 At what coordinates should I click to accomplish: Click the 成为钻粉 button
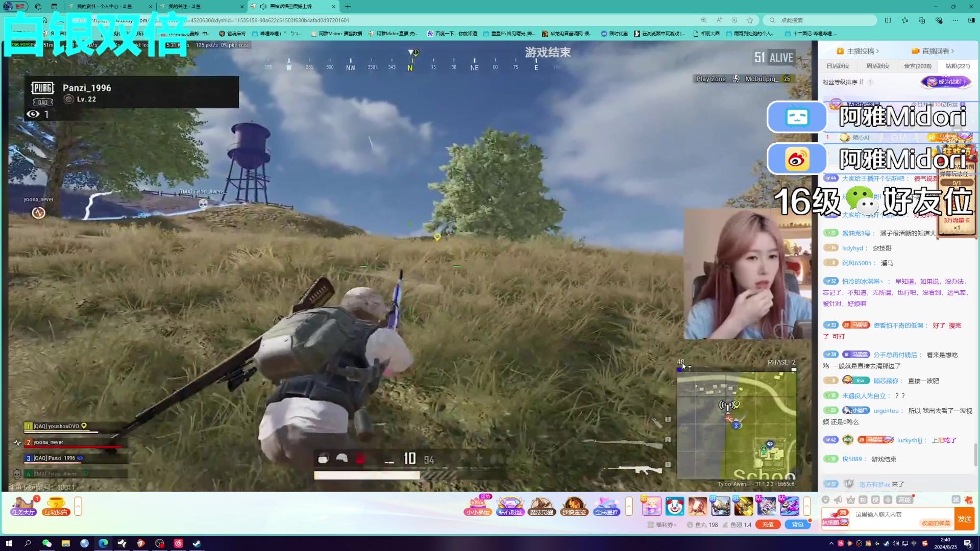click(947, 82)
